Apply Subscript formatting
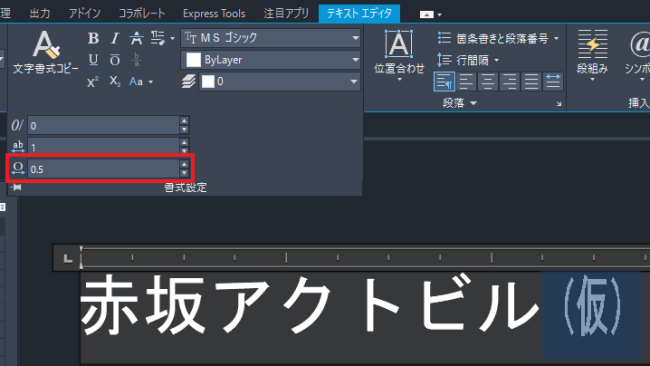Screen dimensions: 650x366 pyautogui.click(x=115, y=81)
